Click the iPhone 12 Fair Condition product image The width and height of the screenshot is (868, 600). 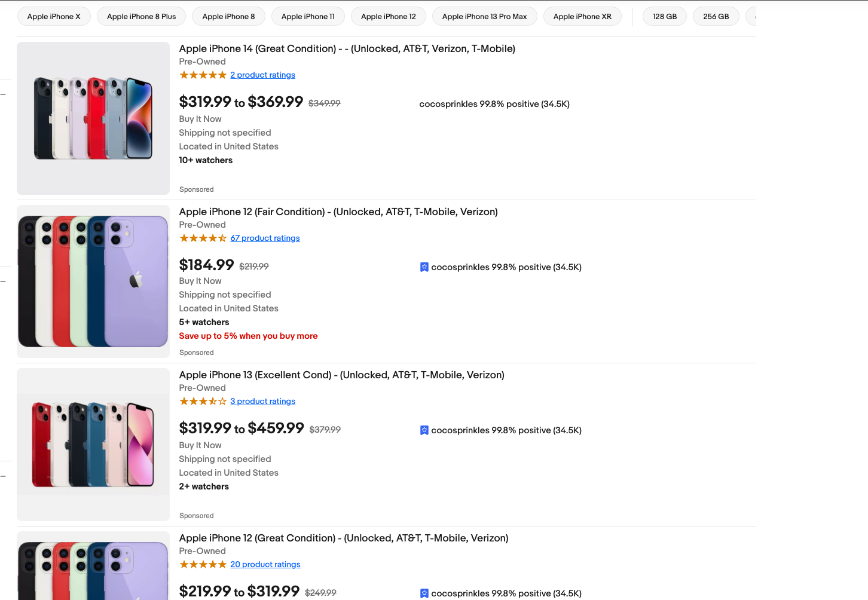tap(93, 281)
